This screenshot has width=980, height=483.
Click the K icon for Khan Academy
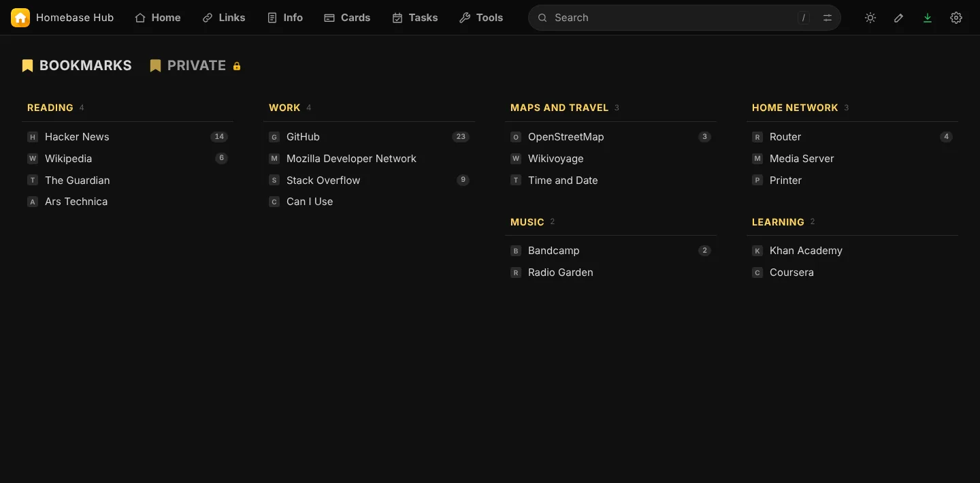click(x=757, y=251)
